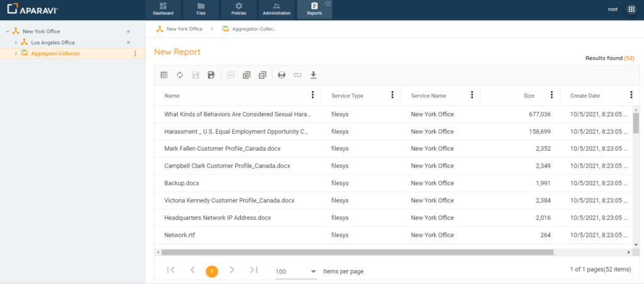644x284 pixels.
Task: Click the print report icon
Action: point(282,75)
